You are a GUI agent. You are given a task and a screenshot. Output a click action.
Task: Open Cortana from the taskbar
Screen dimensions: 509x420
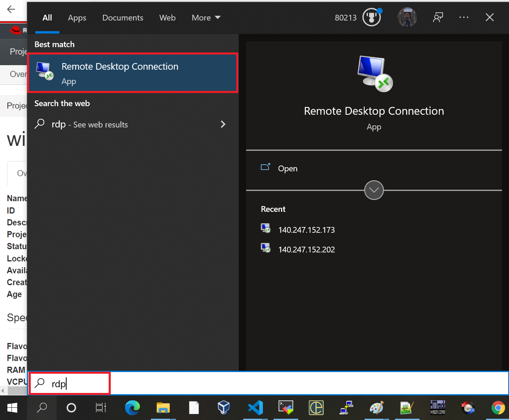(71, 408)
